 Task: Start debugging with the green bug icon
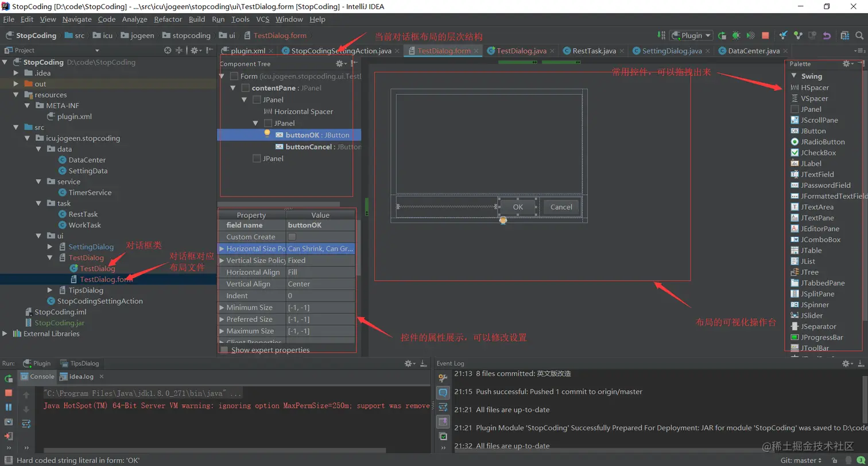[x=737, y=36]
